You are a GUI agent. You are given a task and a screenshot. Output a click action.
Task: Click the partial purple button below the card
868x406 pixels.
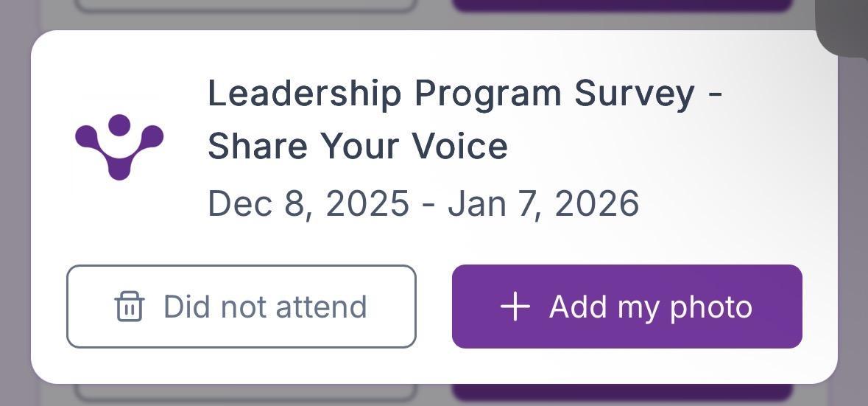[x=622, y=392]
